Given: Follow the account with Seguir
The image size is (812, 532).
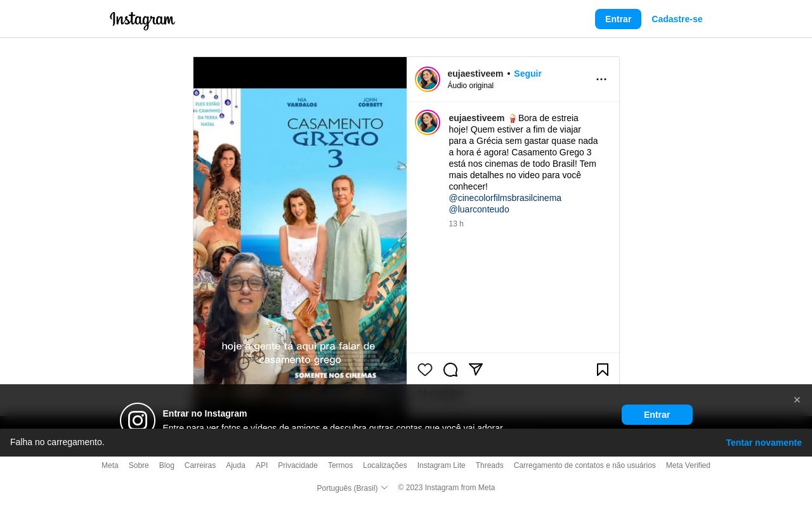Looking at the screenshot, I should tap(527, 74).
